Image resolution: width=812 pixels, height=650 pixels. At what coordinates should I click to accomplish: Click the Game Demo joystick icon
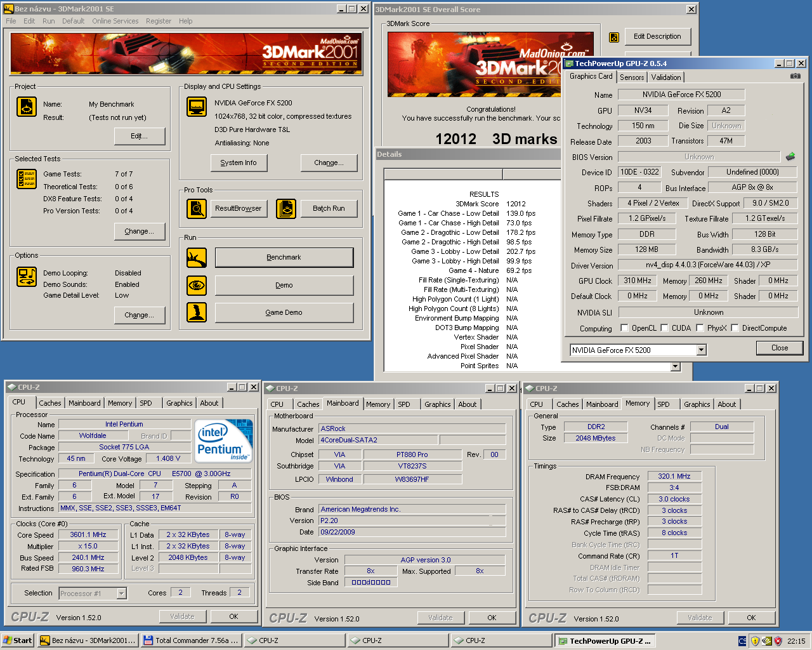pos(197,312)
